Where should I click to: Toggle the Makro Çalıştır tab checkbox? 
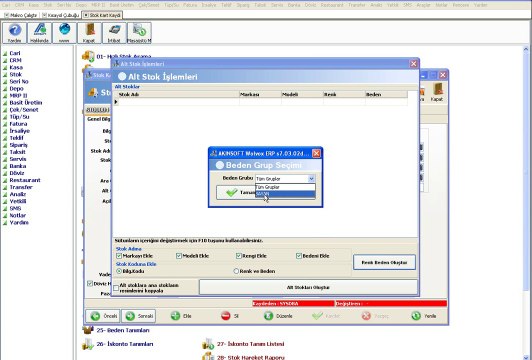point(6,15)
